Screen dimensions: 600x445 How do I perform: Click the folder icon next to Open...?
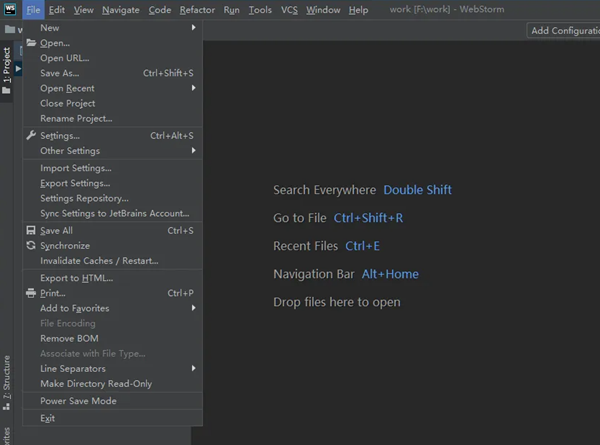coord(30,43)
